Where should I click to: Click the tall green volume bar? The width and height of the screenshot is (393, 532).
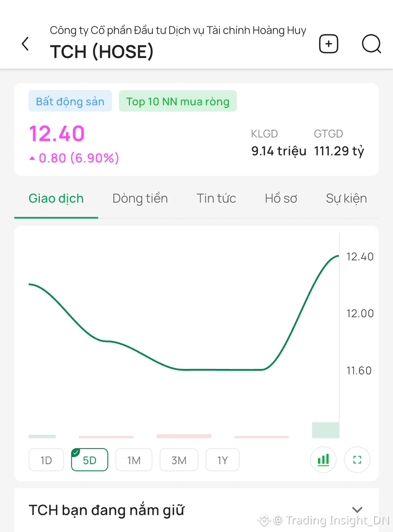[x=326, y=430]
